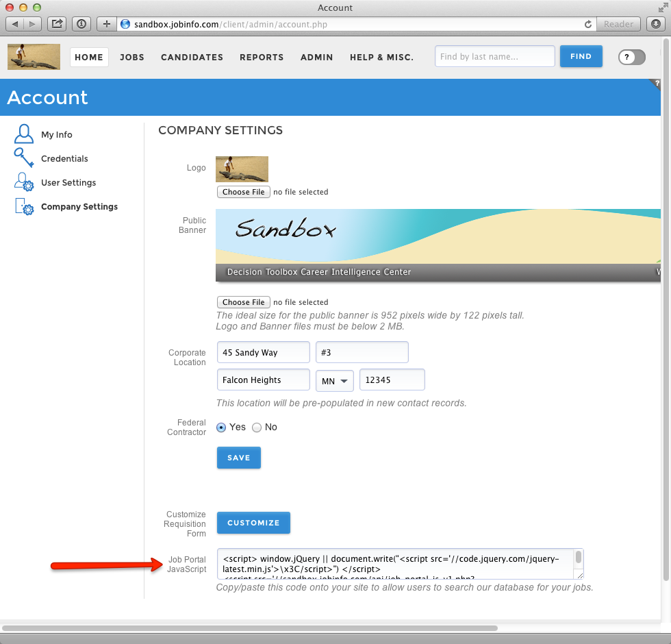Click the page vertical scrollbar
The width and height of the screenshot is (671, 644).
click(x=666, y=309)
